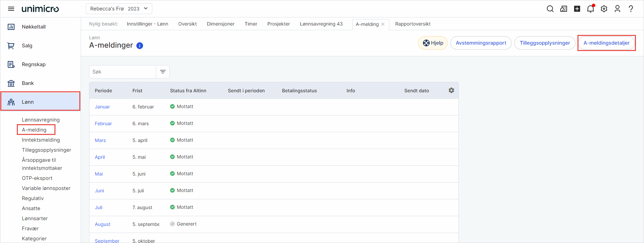Viewport: 644px width, 243px height.
Task: Click the Søk search field
Action: [123, 72]
